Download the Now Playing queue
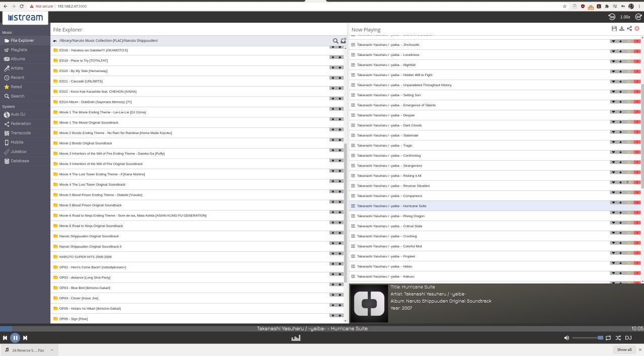Screen dimensions: 644x356 point(622,29)
